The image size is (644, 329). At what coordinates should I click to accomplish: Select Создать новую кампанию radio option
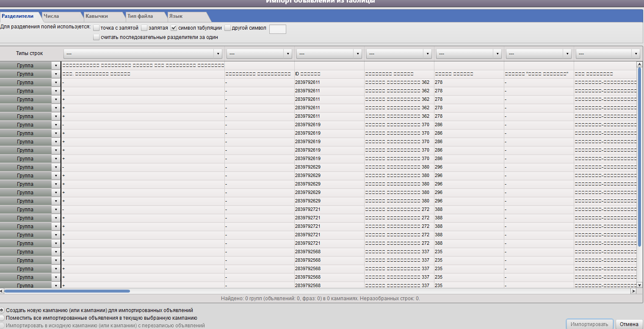click(3, 310)
